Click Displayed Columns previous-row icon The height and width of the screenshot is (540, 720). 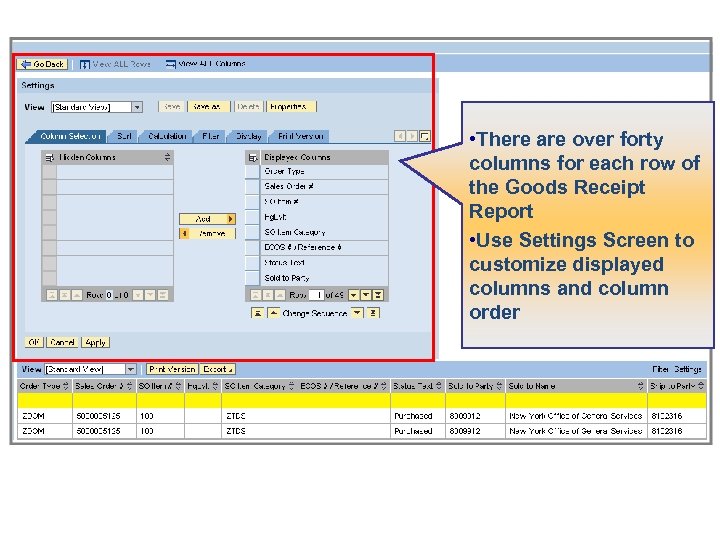(x=280, y=295)
